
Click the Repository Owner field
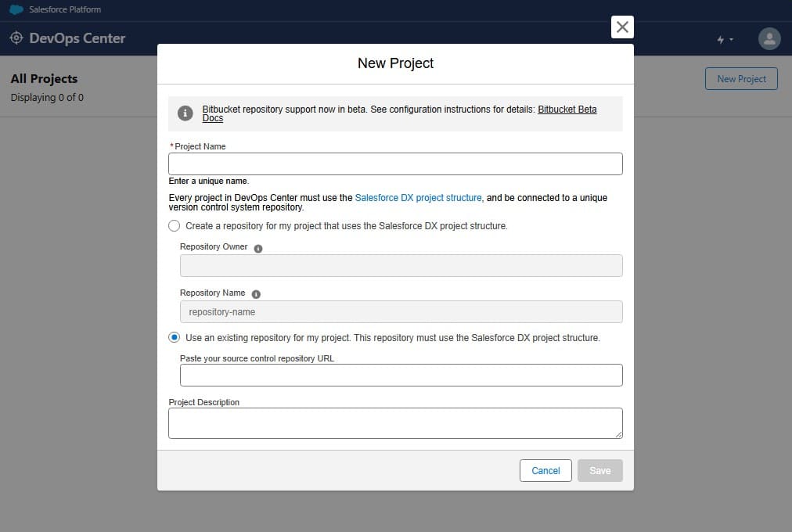point(401,265)
